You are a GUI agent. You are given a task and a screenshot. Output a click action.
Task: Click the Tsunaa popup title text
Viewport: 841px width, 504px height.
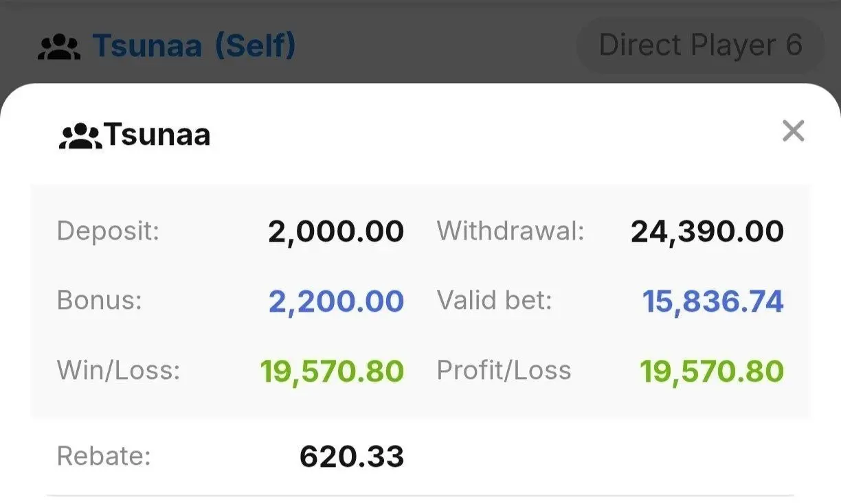coord(157,135)
